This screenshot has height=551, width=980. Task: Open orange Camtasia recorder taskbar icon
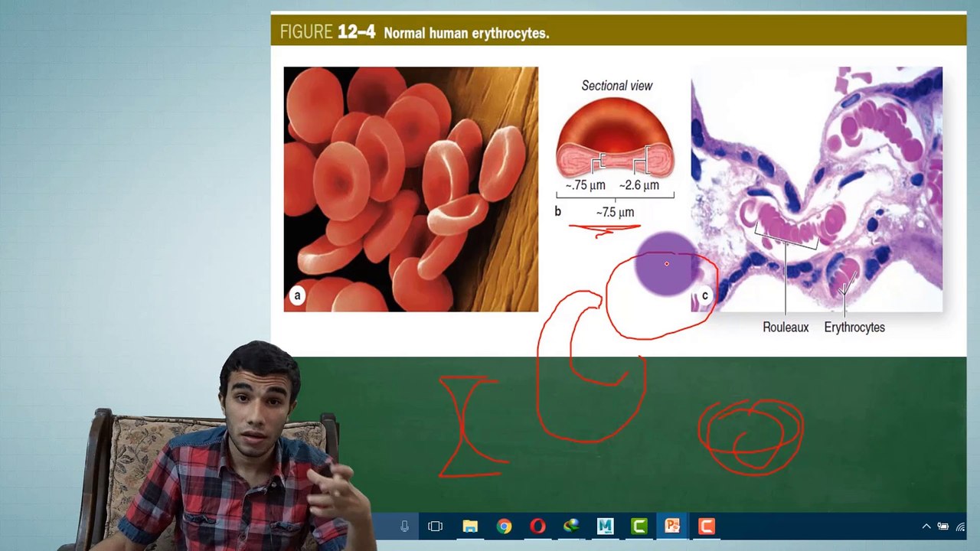point(706,527)
